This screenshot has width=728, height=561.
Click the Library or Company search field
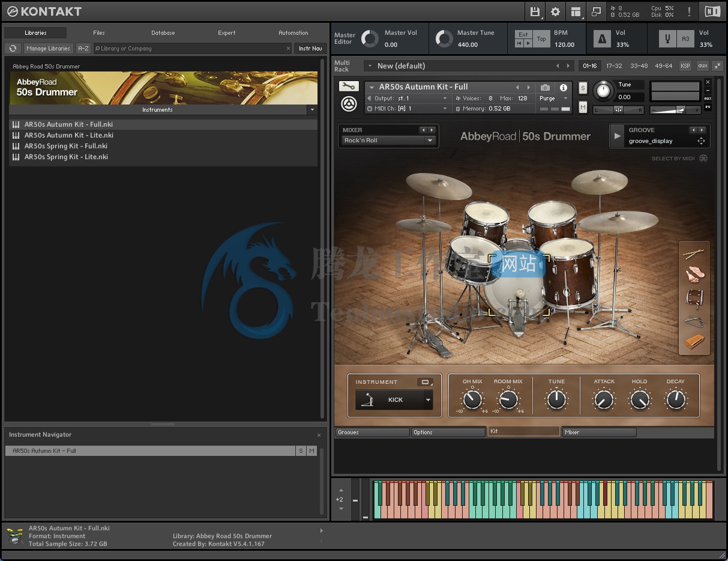click(192, 49)
